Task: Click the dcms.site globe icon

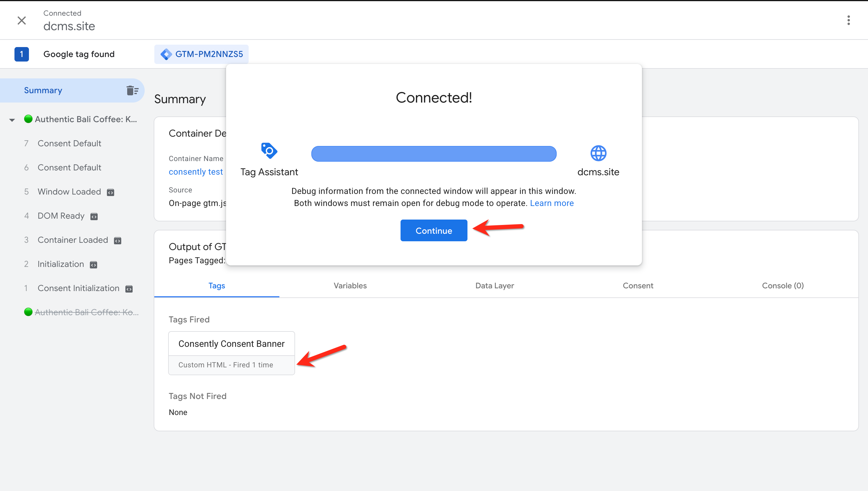Action: click(x=598, y=154)
